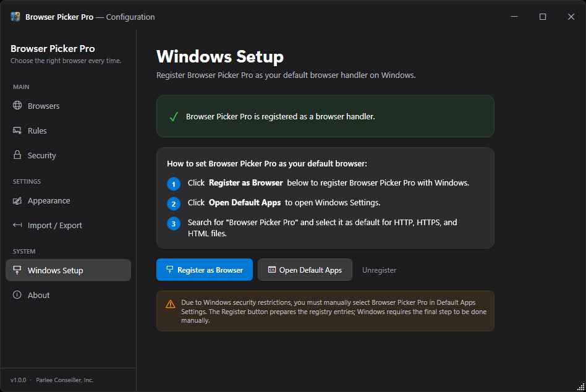
Task: Go to the Rules page
Action: pos(69,130)
